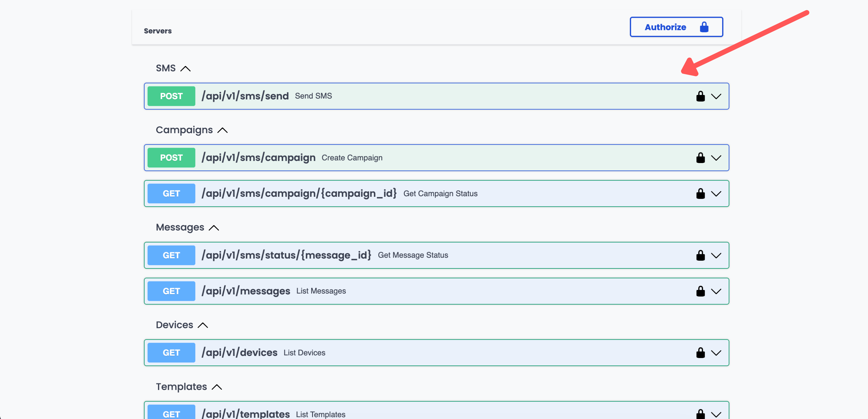The image size is (868, 419).
Task: Click the blue GET badge for /api/v1/devices
Action: point(171,352)
